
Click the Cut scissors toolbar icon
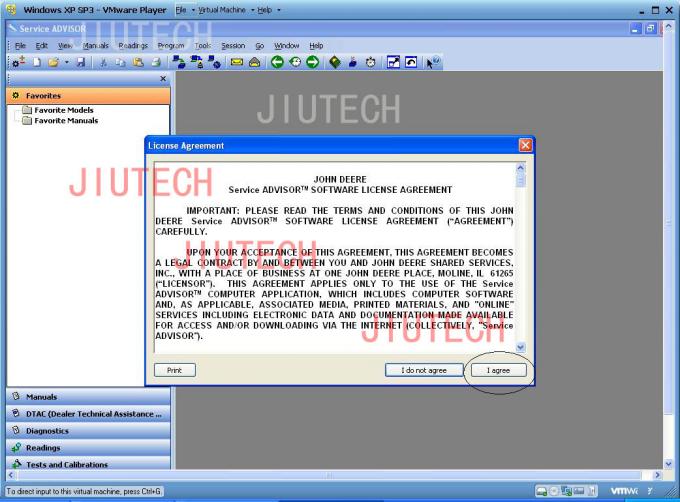103,63
